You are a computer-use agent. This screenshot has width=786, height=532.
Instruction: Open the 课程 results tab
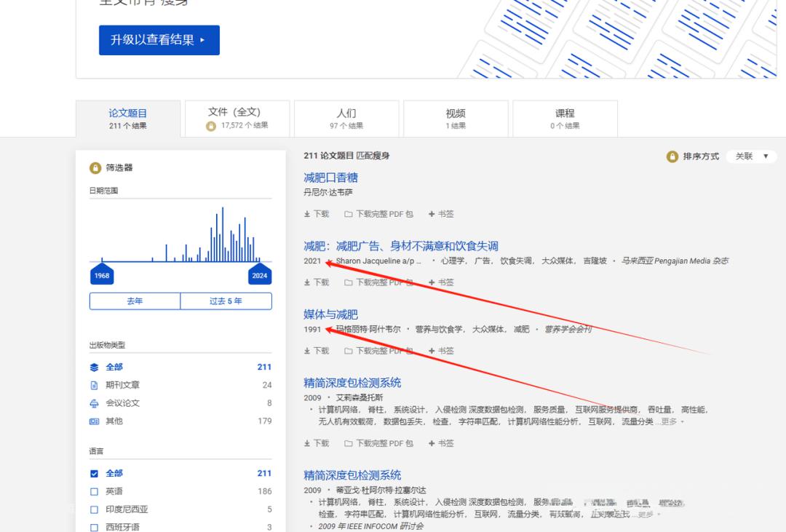pos(565,119)
